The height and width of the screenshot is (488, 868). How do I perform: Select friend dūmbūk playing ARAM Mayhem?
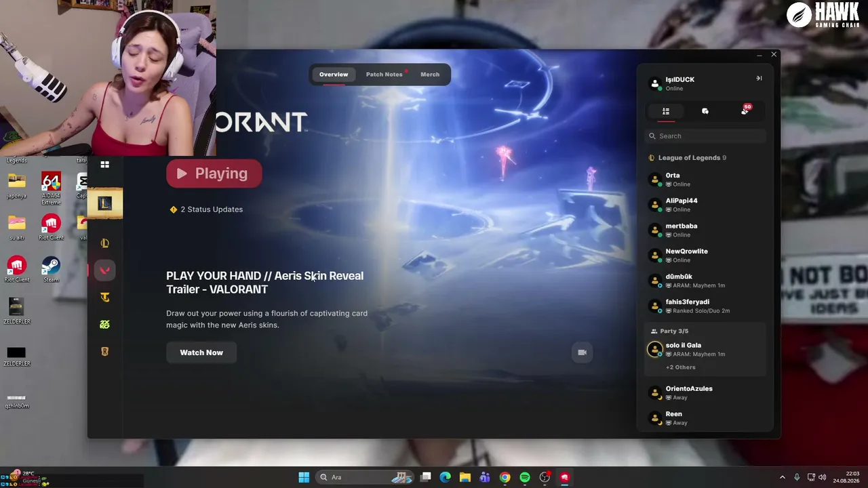click(x=705, y=281)
